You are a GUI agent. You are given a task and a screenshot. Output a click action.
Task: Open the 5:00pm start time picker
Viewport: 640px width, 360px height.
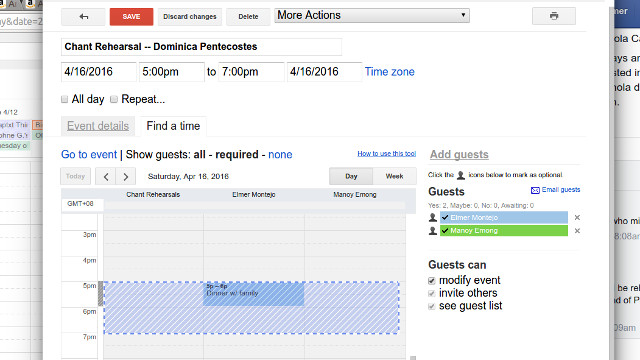tap(171, 72)
